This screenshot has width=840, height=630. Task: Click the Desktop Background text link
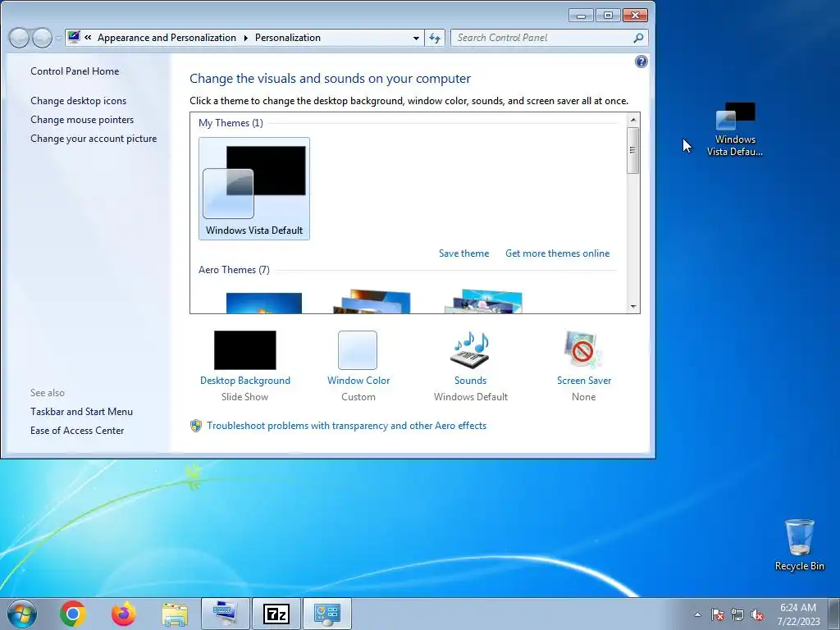[x=244, y=381]
